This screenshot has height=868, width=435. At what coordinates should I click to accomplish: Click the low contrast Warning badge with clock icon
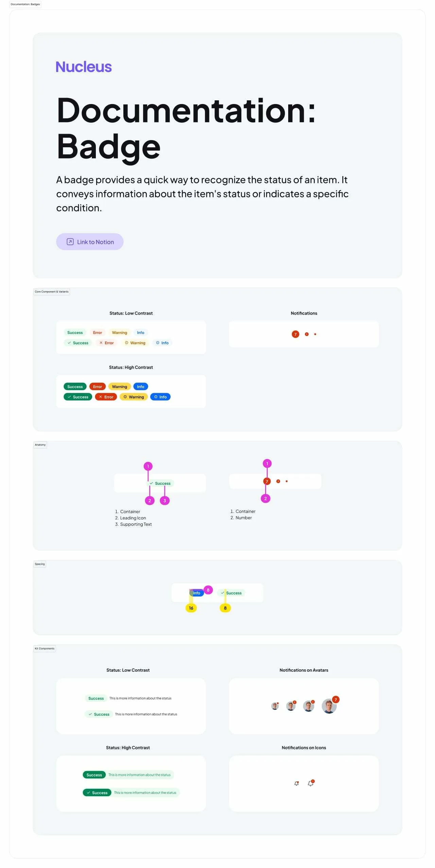135,343
